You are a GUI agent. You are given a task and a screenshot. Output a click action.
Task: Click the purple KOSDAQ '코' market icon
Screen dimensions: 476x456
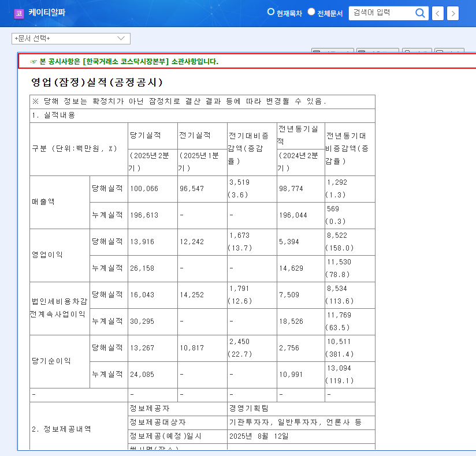19,13
